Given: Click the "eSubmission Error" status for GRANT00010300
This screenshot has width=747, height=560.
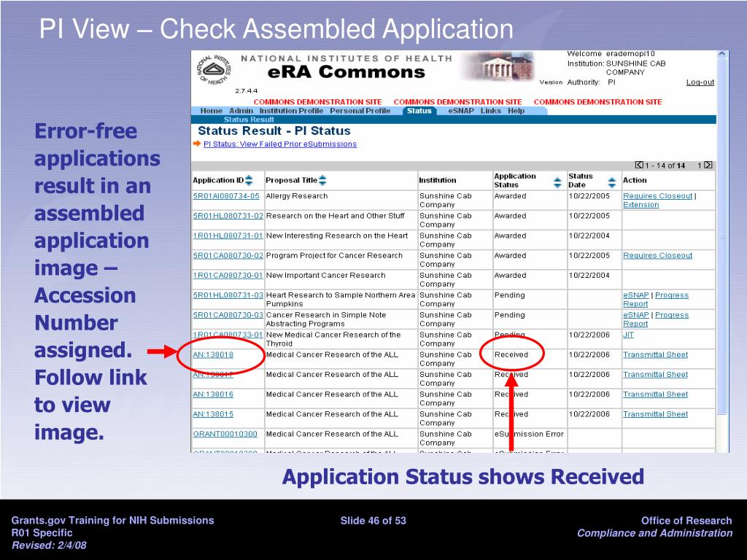Looking at the screenshot, I should [x=529, y=435].
